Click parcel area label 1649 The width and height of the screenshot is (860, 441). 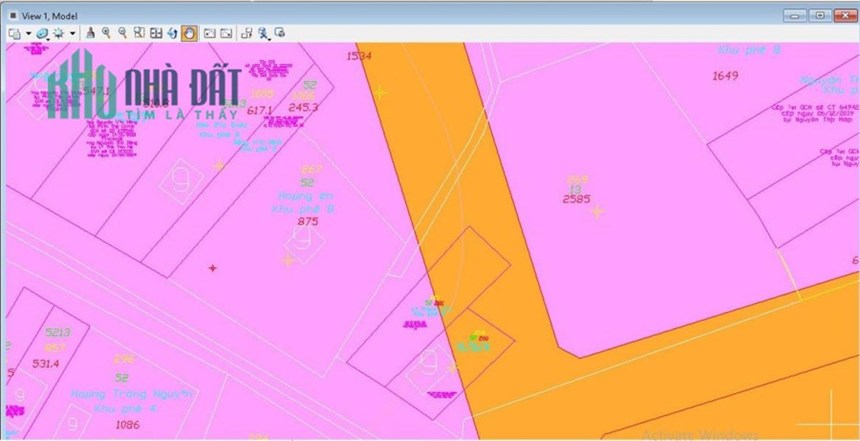725,76
